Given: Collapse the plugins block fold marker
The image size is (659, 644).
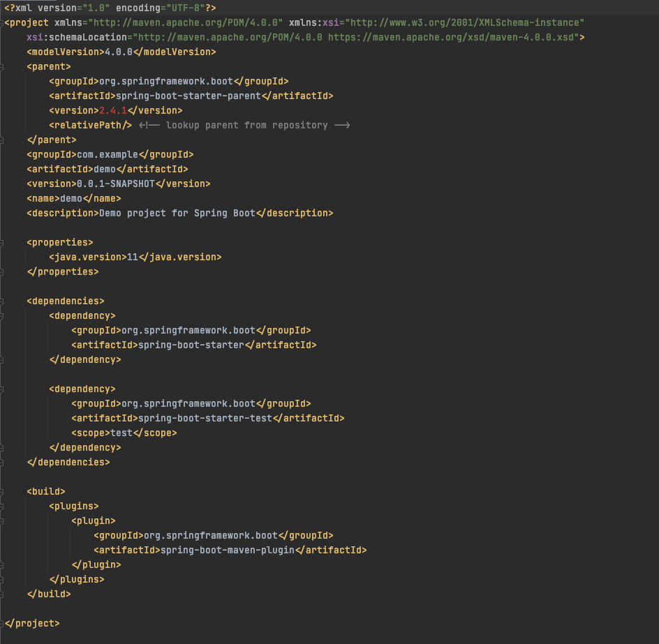Looking at the screenshot, I should 1,507.
